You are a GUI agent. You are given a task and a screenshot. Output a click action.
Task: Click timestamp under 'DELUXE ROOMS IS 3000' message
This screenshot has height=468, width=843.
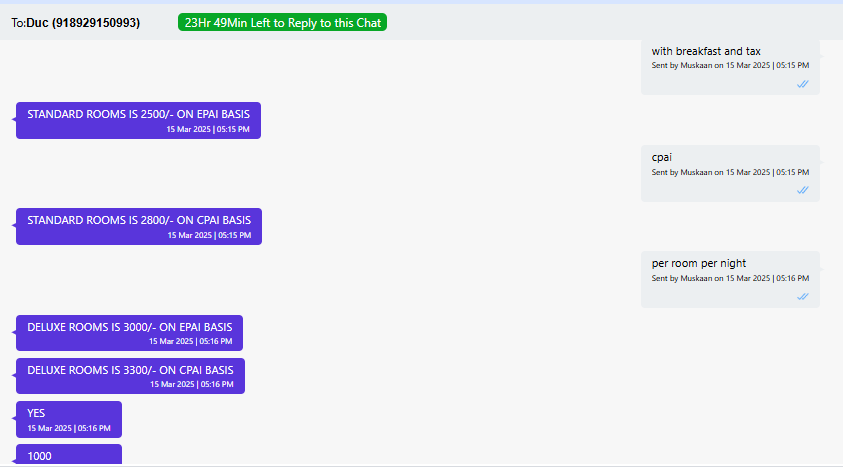click(x=190, y=341)
